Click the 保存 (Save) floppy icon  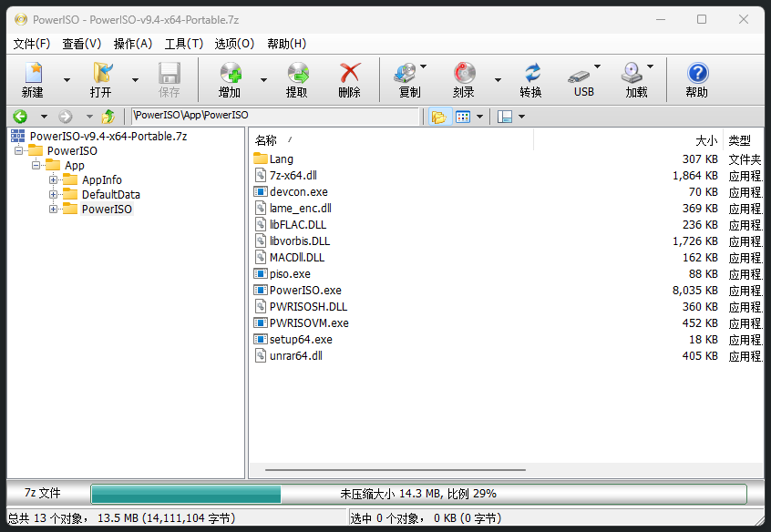point(170,73)
